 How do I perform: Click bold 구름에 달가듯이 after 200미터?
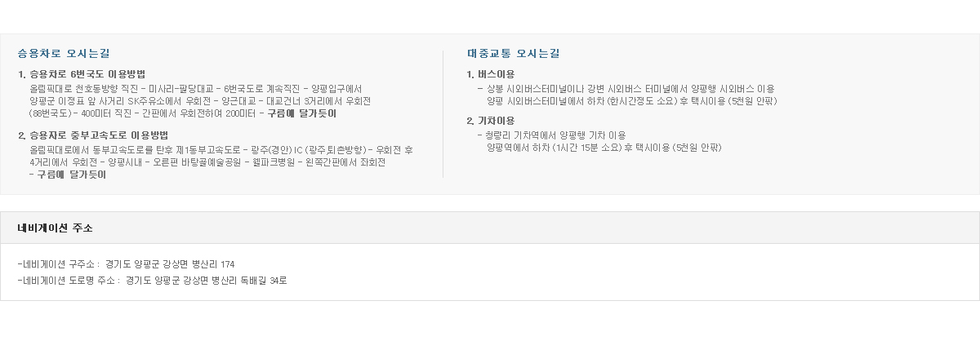click(302, 114)
